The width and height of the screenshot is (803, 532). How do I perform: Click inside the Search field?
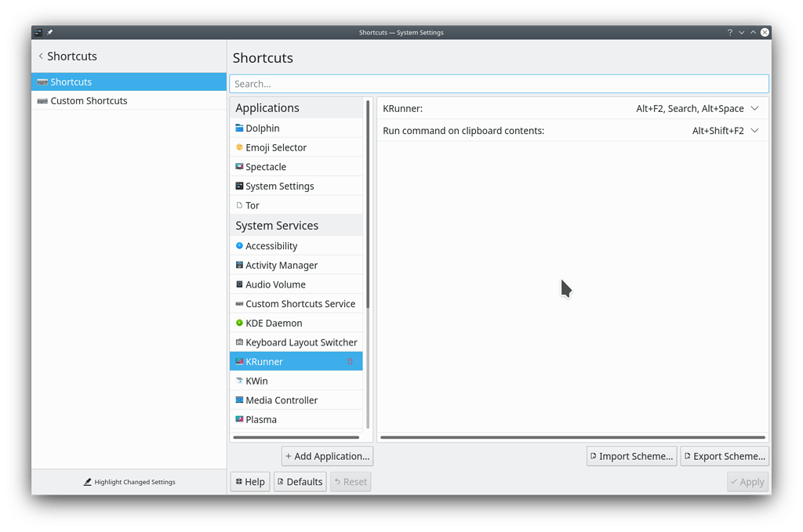point(499,84)
